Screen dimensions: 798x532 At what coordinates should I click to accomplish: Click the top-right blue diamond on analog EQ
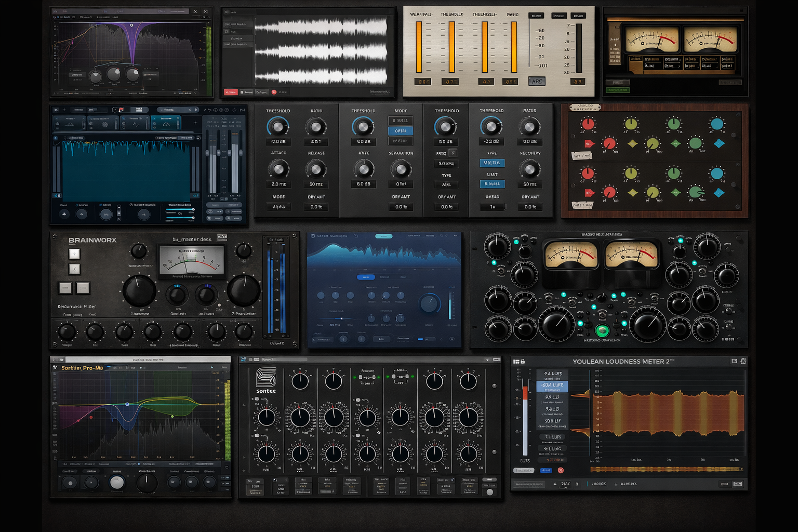pyautogui.click(x=719, y=143)
